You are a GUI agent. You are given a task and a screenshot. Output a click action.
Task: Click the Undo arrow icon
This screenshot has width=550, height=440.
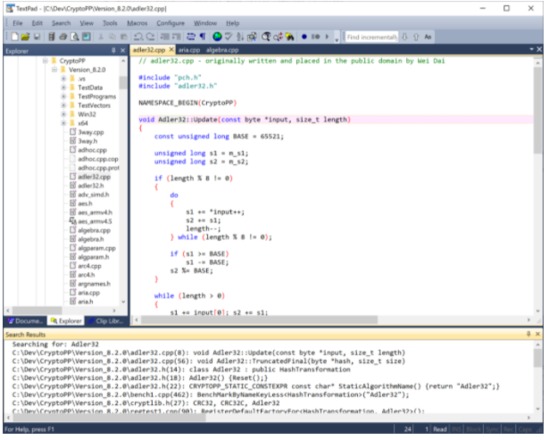(139, 36)
